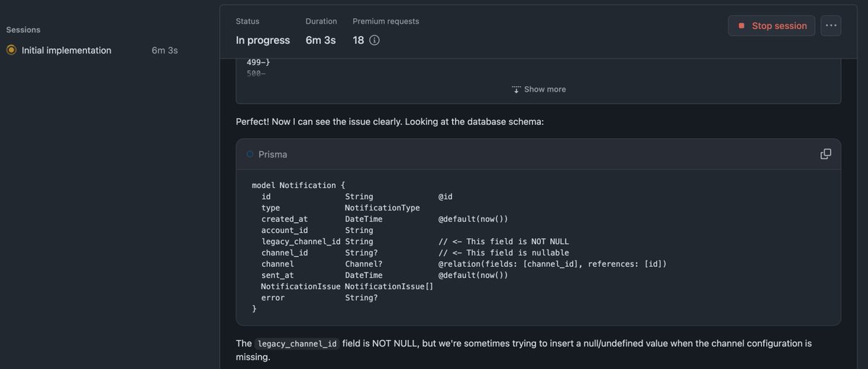Click the @relation attribute line
This screenshot has width=868, height=369.
552,264
